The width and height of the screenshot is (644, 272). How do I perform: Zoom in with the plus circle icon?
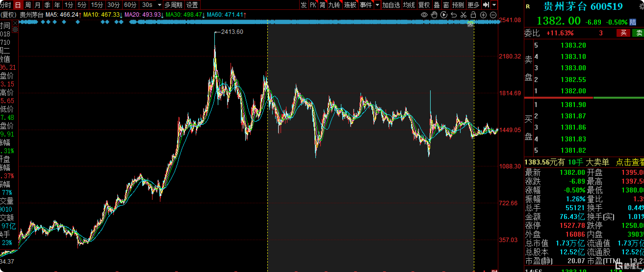[x=483, y=15]
